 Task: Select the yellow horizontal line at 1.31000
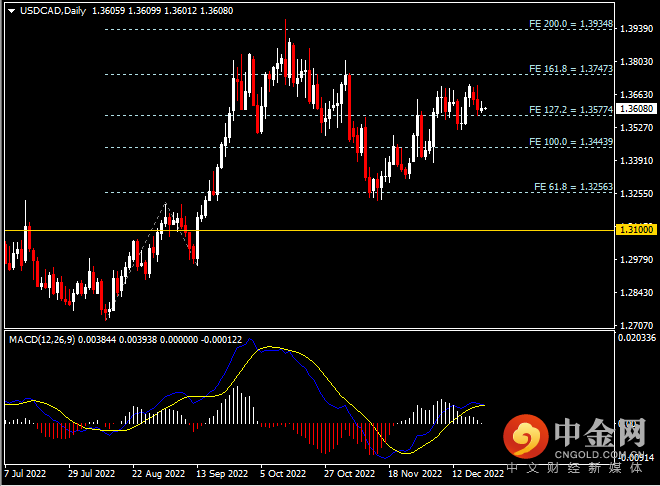pyautogui.click(x=300, y=230)
